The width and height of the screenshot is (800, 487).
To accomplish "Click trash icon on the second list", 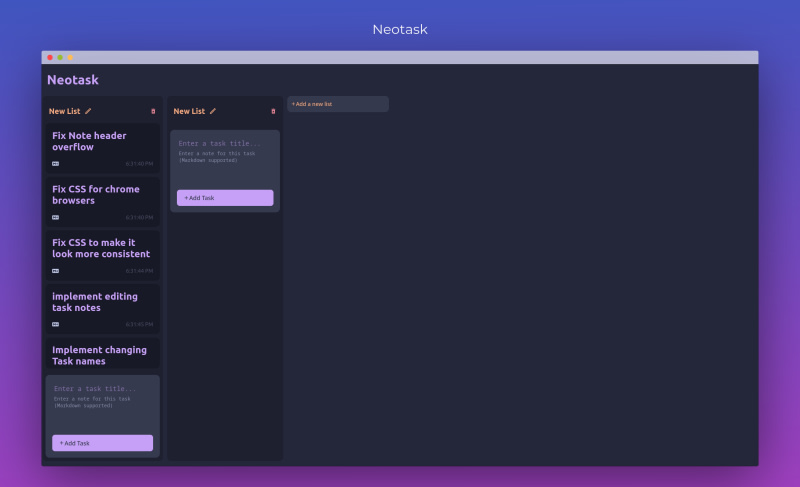I will click(273, 111).
